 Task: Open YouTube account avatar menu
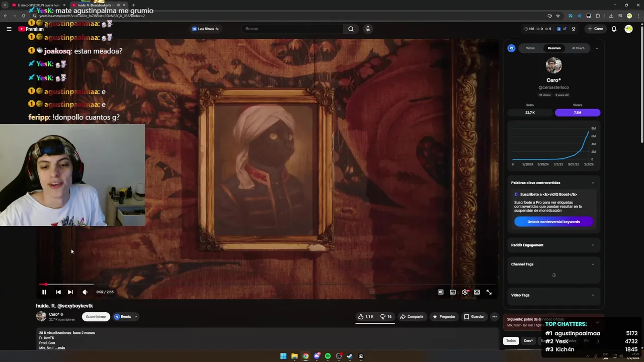628,29
